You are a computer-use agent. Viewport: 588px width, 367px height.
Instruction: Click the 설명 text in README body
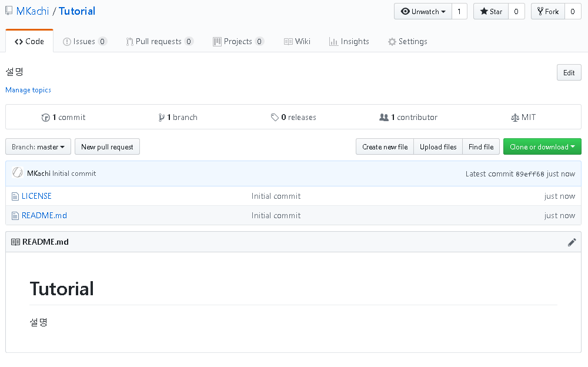(38, 322)
